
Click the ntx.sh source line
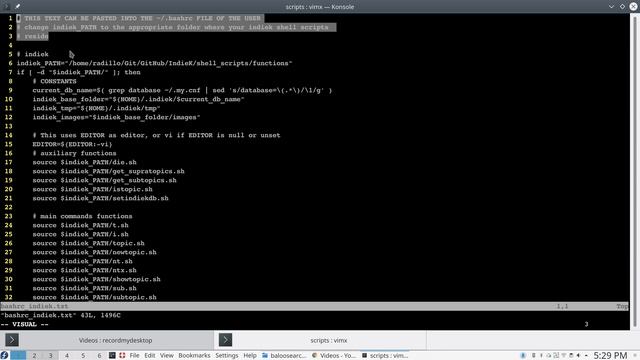point(84,270)
